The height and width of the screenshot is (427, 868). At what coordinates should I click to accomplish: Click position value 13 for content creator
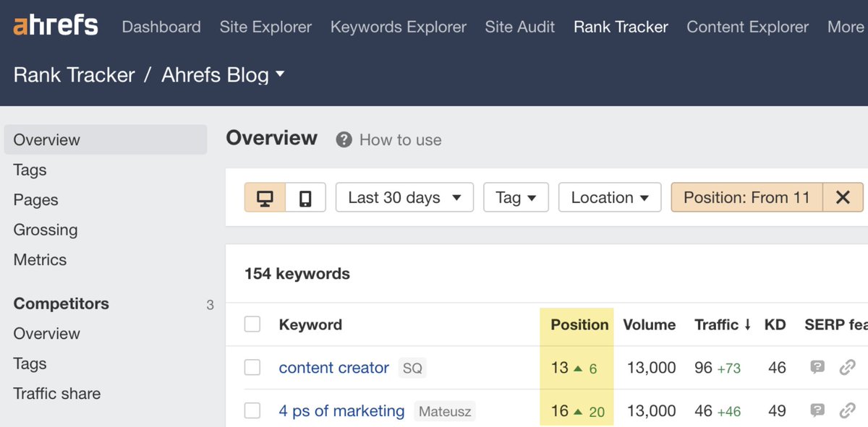(560, 368)
